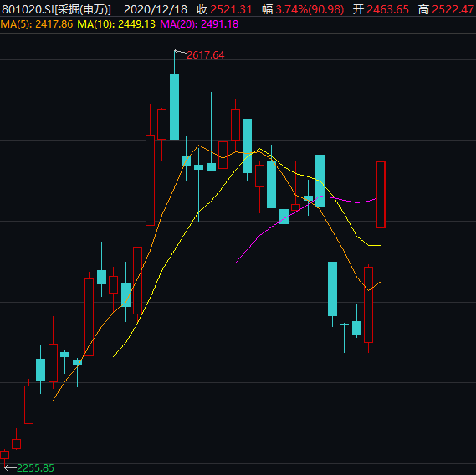The width and height of the screenshot is (476, 475).
Task: Select the 2020/12/18 date text
Action: (x=156, y=9)
